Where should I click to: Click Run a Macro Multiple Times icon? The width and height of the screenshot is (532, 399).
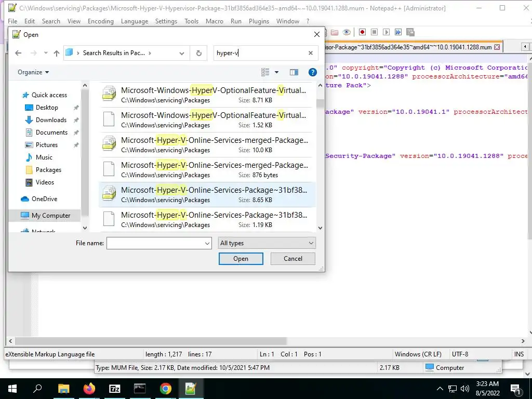398,32
